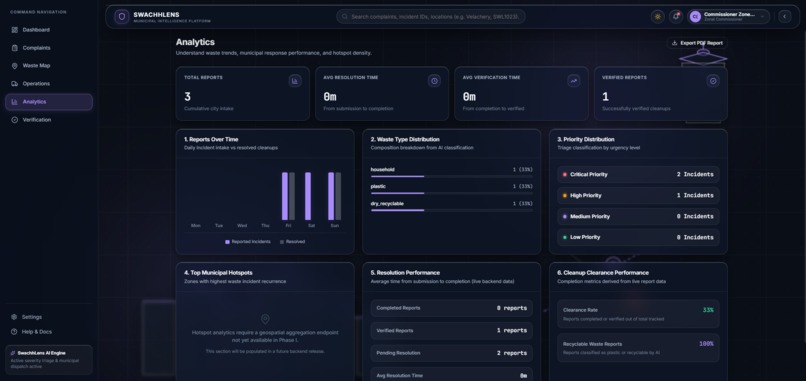The image size is (806, 381).
Task: Click the dry_recyclable progress bar
Action: click(451, 210)
